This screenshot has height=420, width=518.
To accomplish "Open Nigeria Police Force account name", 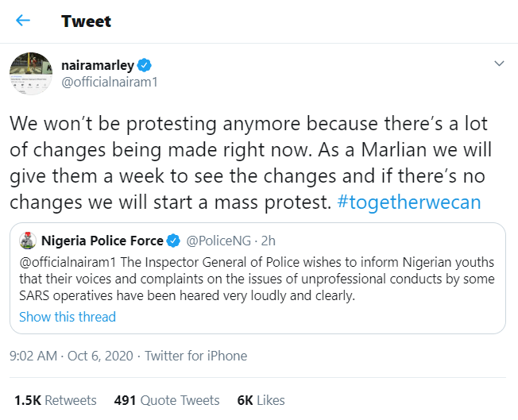I will [x=102, y=241].
